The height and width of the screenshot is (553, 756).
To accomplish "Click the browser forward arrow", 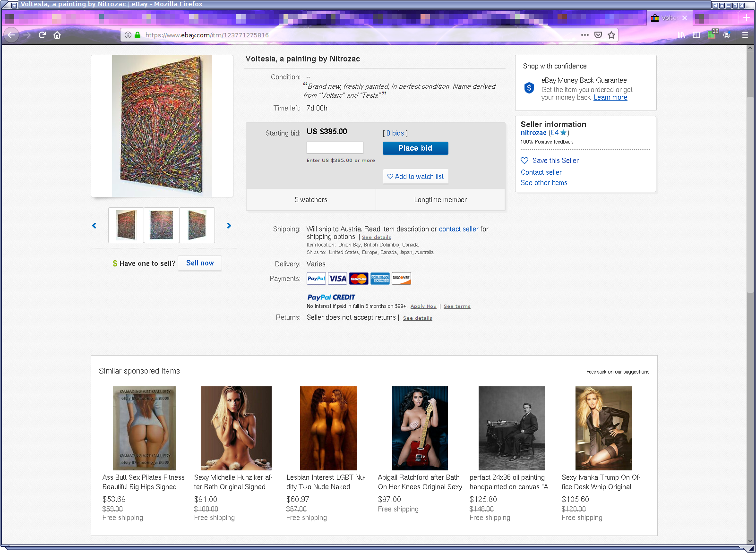I will pos(27,35).
